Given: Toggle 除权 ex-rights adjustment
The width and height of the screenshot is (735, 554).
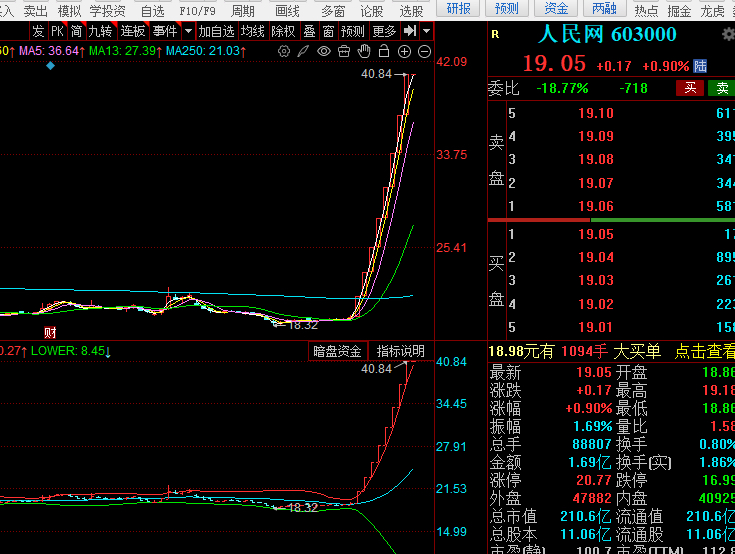Looking at the screenshot, I should pyautogui.click(x=284, y=31).
